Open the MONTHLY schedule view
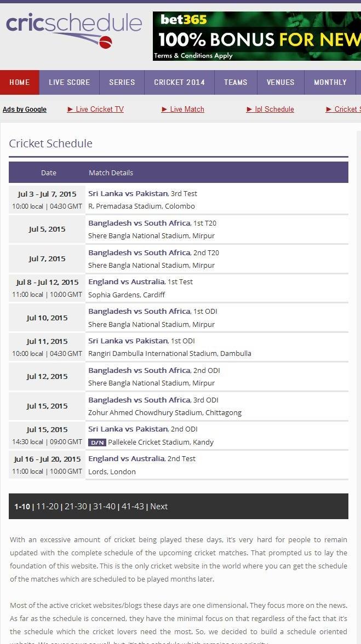Screen dimensions: 361x644 (330, 82)
